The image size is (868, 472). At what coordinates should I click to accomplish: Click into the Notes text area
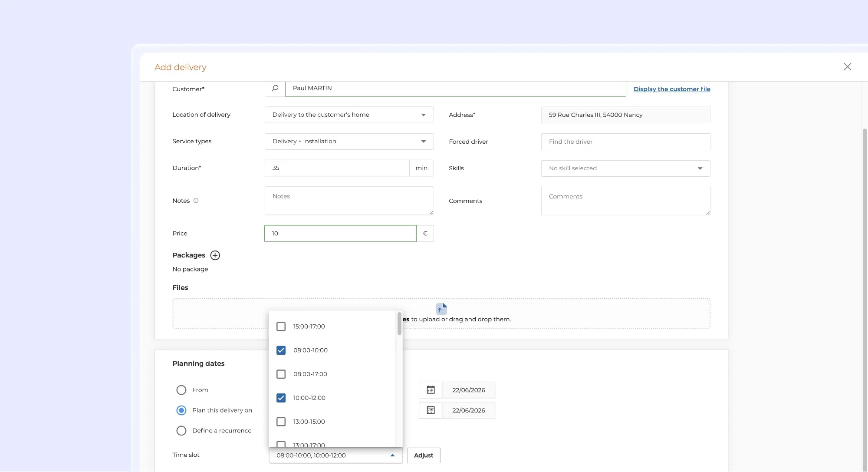pos(349,201)
